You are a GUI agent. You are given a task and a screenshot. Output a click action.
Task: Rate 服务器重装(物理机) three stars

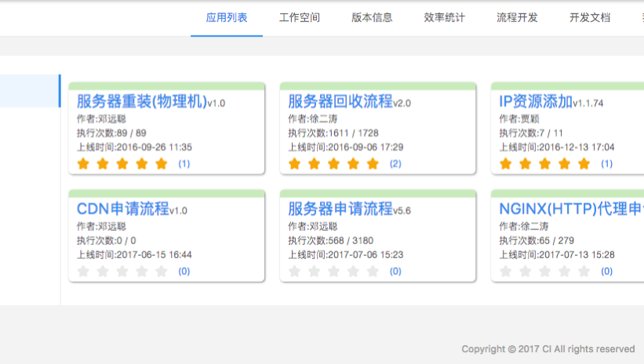click(122, 163)
